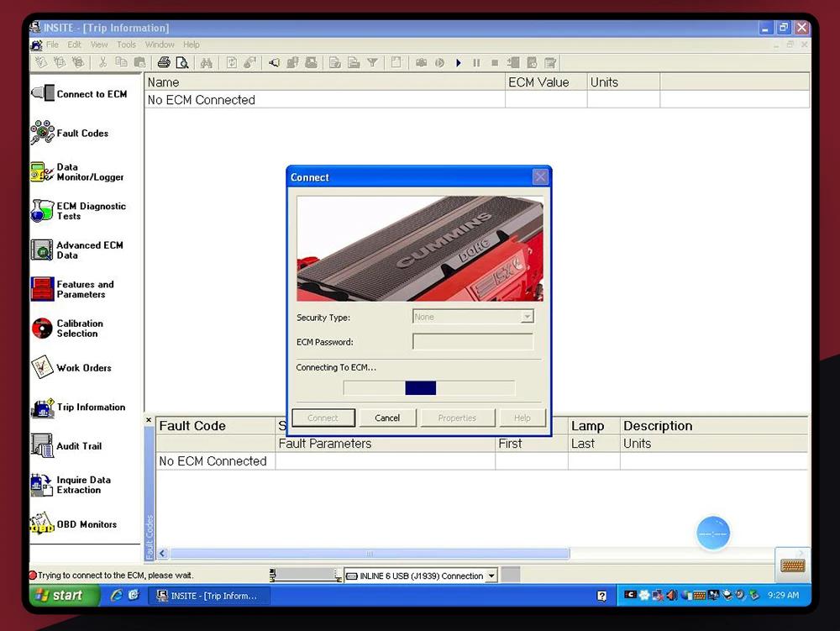Click the Work Orders sidebar icon
This screenshot has height=631, width=840.
(42, 367)
